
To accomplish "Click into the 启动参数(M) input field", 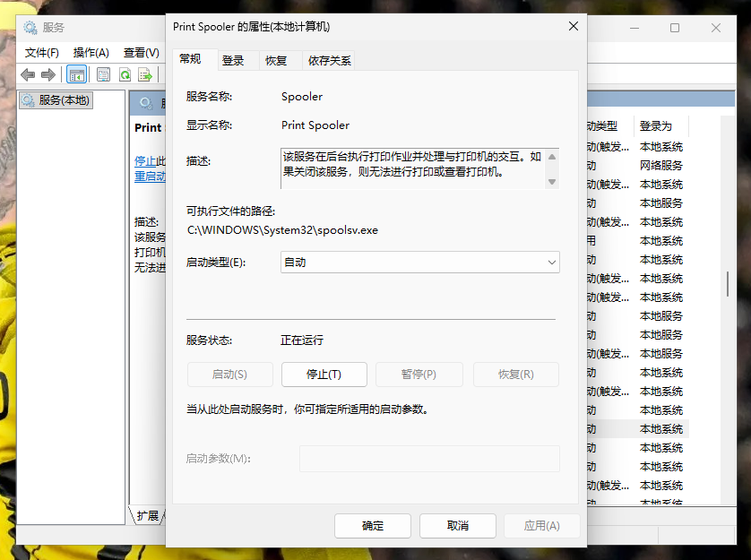I will pyautogui.click(x=429, y=459).
